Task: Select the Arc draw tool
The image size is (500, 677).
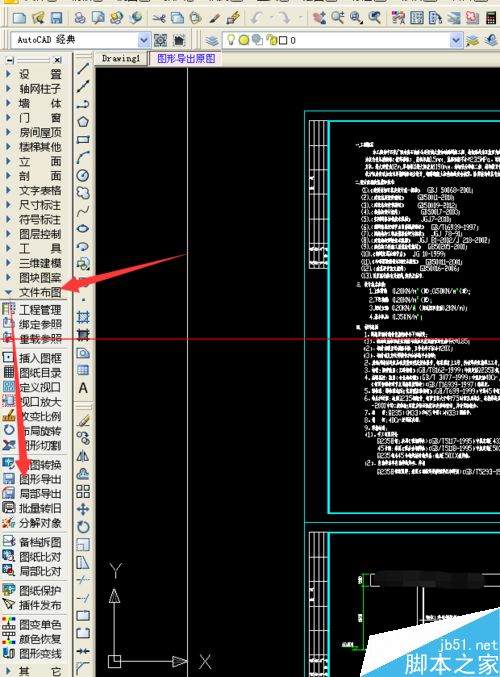Action: click(83, 157)
